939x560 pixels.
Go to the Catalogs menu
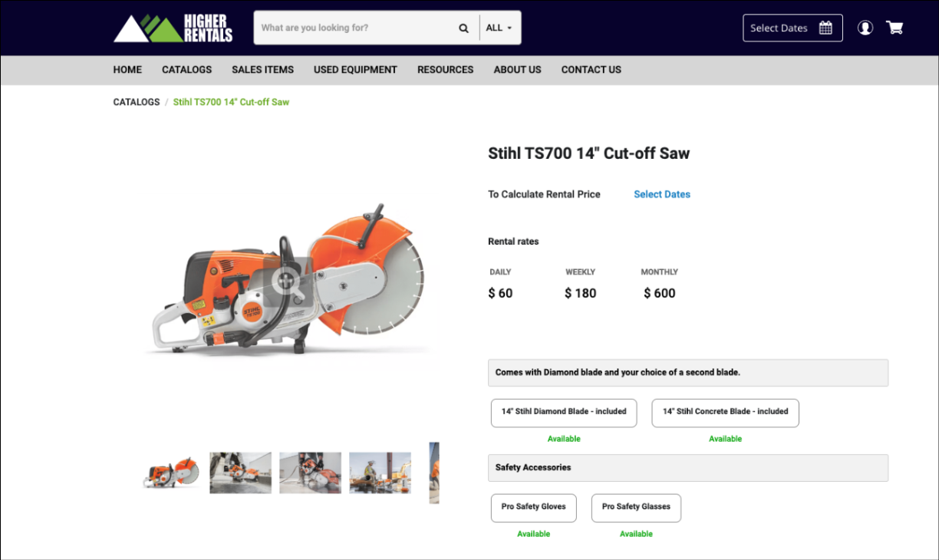186,70
